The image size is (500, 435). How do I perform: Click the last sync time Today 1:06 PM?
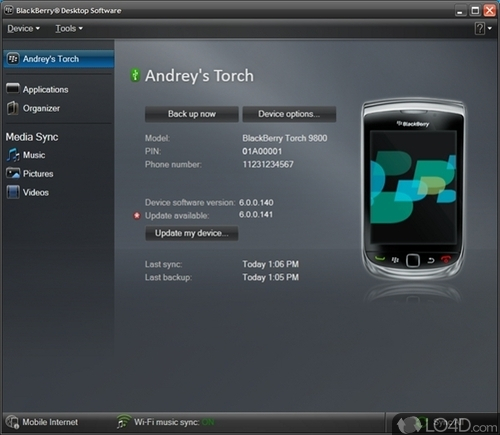(x=271, y=264)
